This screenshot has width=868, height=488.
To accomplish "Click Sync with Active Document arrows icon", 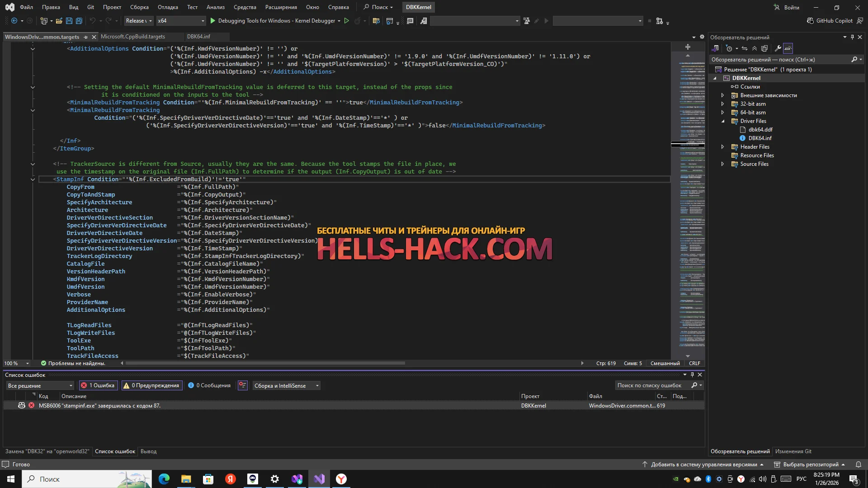I will (745, 48).
